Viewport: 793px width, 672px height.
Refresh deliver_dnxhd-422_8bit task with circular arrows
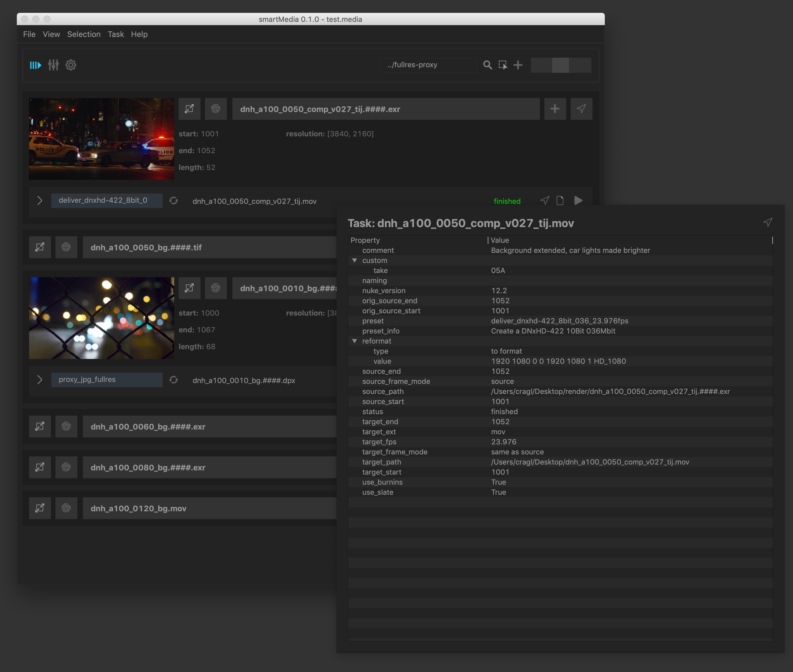[x=174, y=201]
